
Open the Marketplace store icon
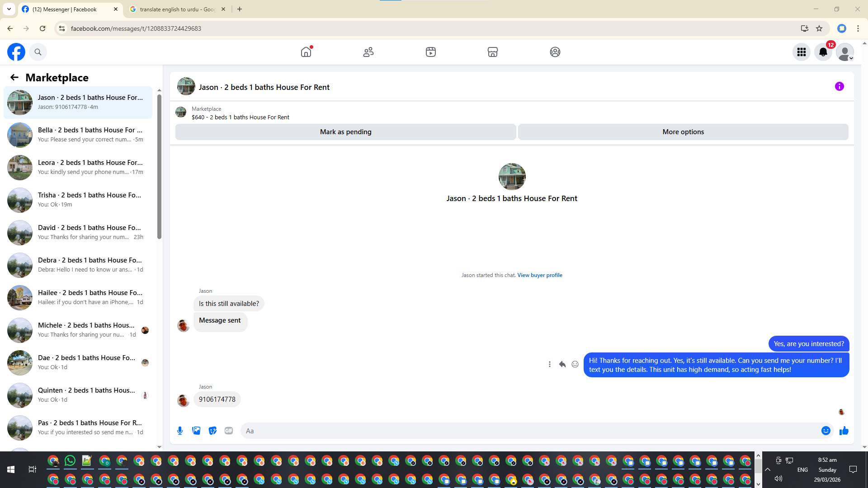[x=493, y=52]
